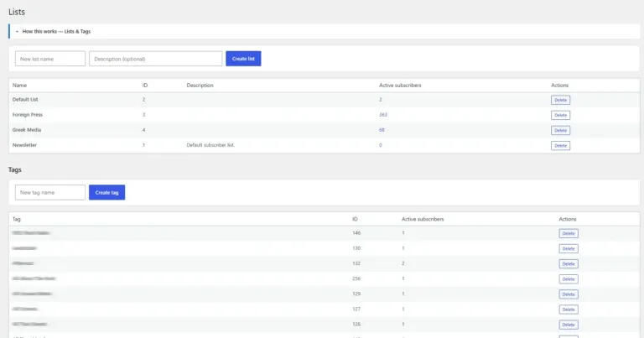Click the Description column header
This screenshot has height=338, width=644.
(200, 86)
